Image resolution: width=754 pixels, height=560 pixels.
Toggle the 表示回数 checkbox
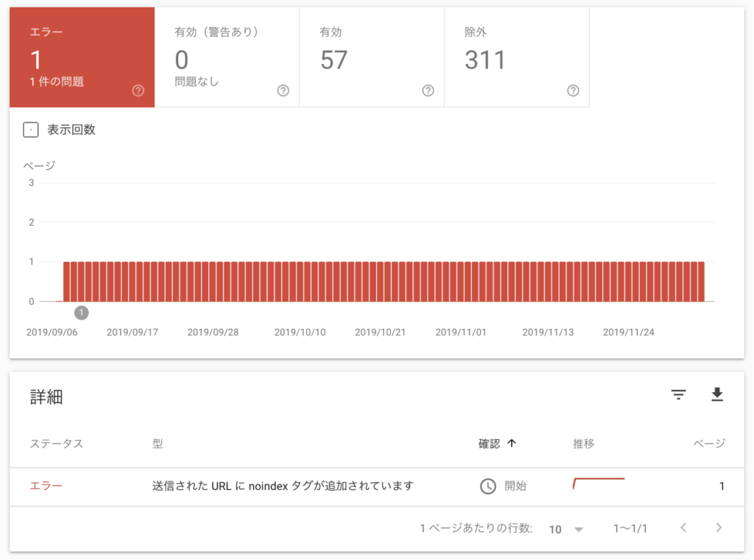coord(31,130)
